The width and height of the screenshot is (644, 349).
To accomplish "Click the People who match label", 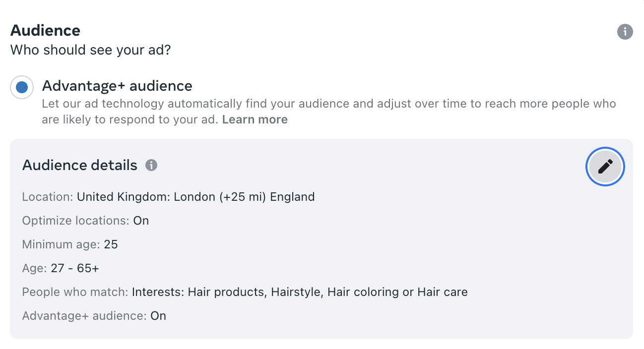I will [x=75, y=292].
